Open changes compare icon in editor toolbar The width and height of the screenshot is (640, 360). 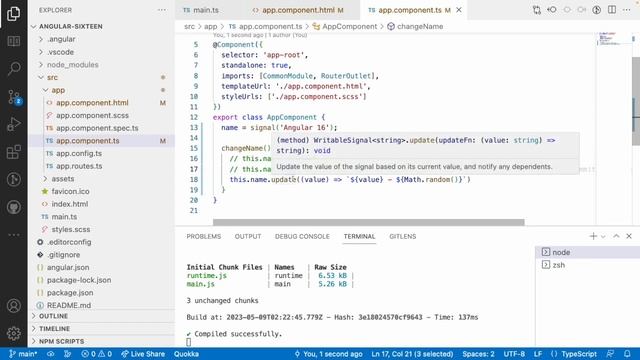[536, 10]
